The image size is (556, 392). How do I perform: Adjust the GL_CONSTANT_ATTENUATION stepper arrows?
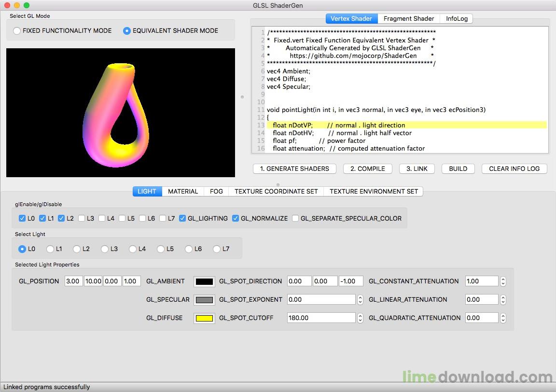503,281
